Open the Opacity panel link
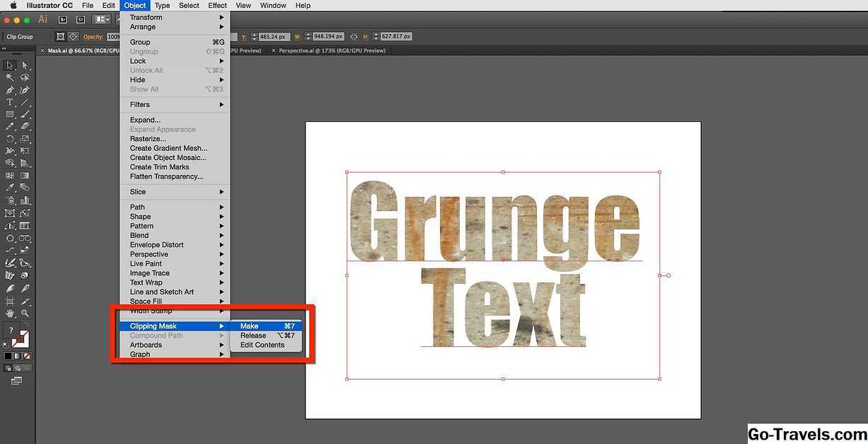Screen dimensions: 868x444 93,36
